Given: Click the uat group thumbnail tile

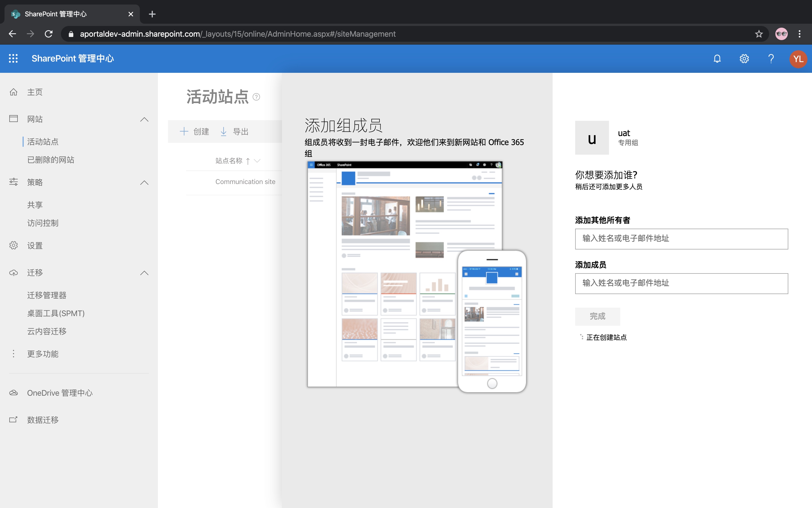Looking at the screenshot, I should pos(592,138).
